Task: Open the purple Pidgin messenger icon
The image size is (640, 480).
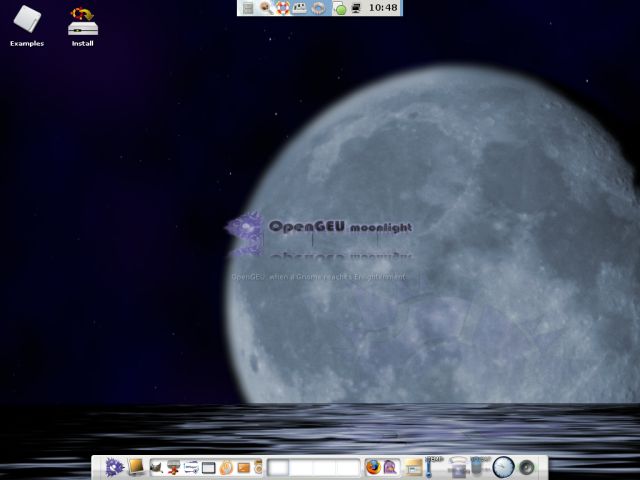Action: click(x=391, y=467)
